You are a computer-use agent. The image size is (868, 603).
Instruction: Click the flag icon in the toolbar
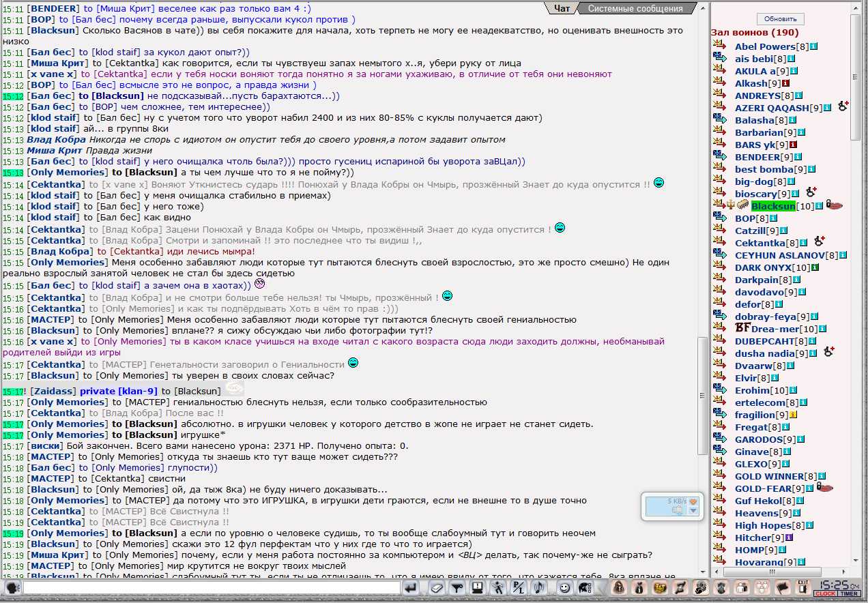(783, 588)
